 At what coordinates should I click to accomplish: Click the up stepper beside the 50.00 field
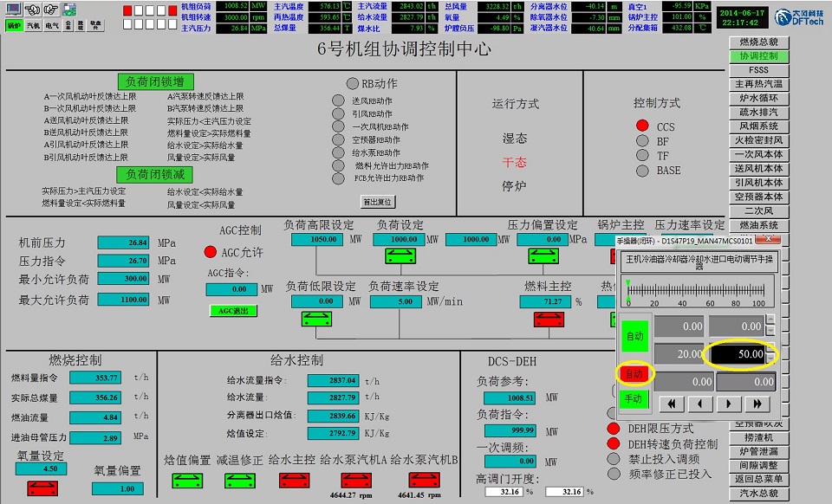coord(771,347)
